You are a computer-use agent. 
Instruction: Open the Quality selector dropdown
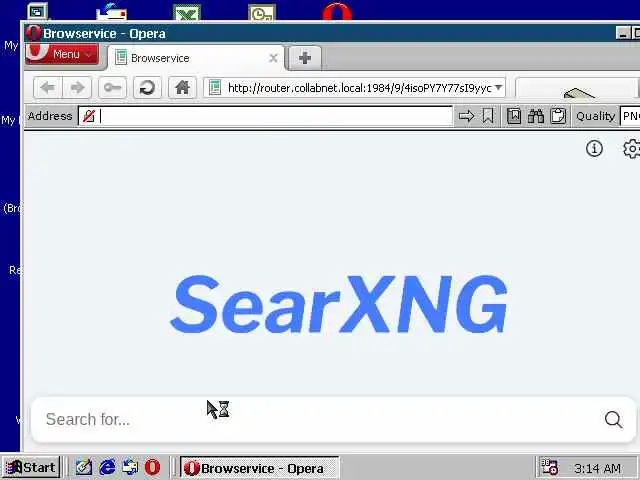630,116
